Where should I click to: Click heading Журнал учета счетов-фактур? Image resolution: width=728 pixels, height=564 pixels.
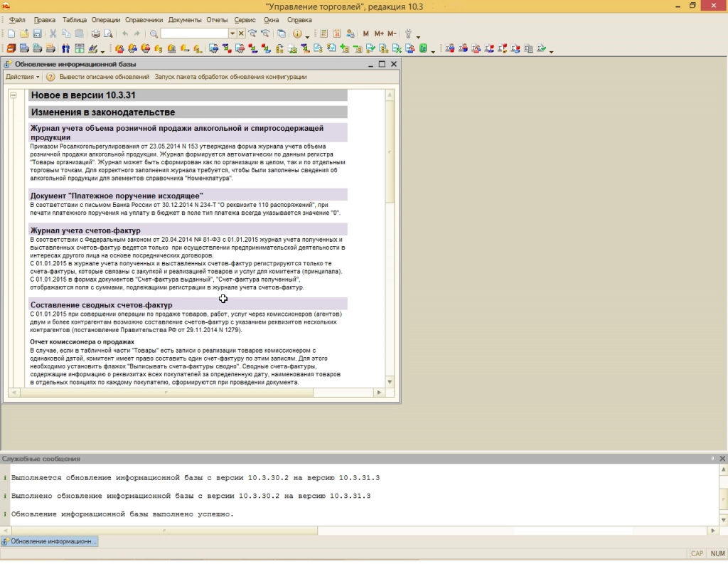click(85, 230)
